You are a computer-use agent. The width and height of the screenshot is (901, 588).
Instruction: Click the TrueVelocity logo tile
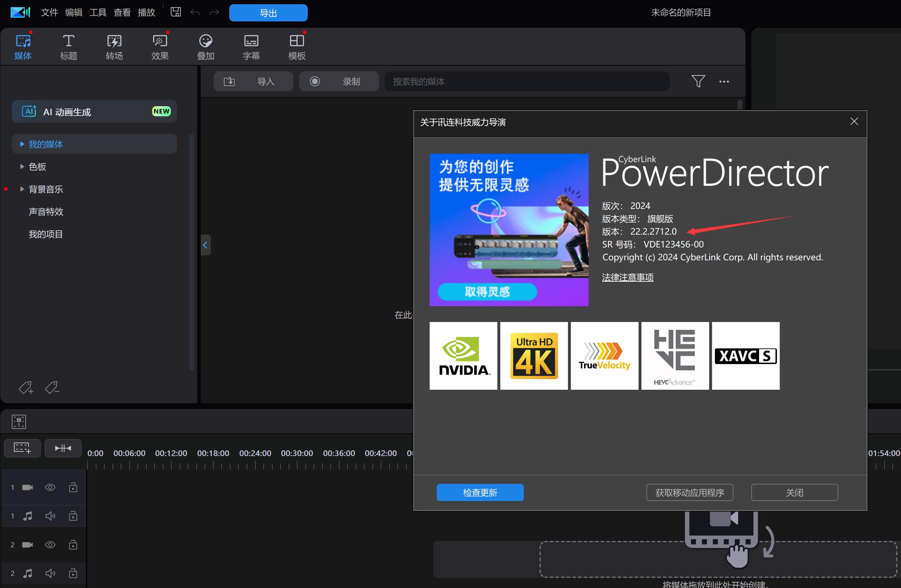[x=605, y=356]
